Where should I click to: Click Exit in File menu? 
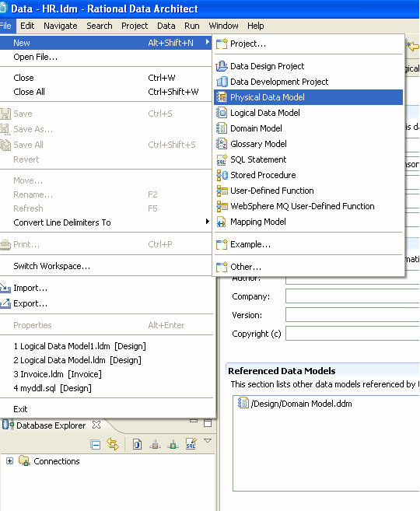pos(107,409)
